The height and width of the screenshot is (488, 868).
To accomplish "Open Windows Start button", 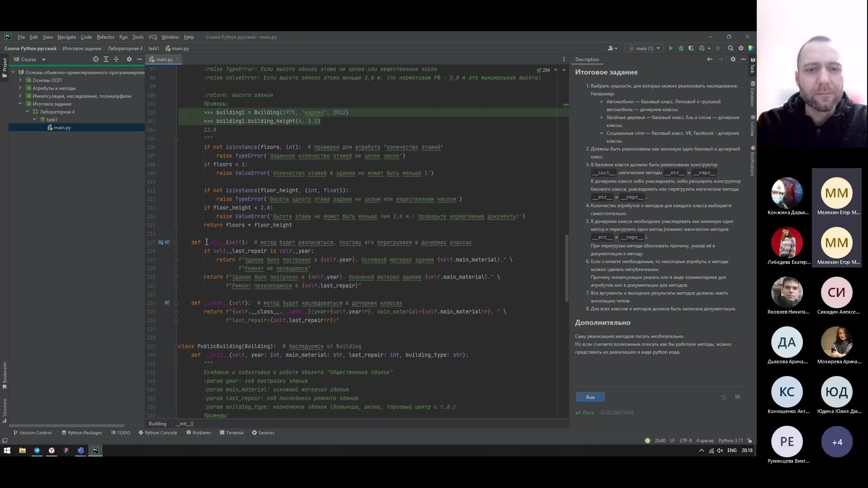I will [7, 450].
